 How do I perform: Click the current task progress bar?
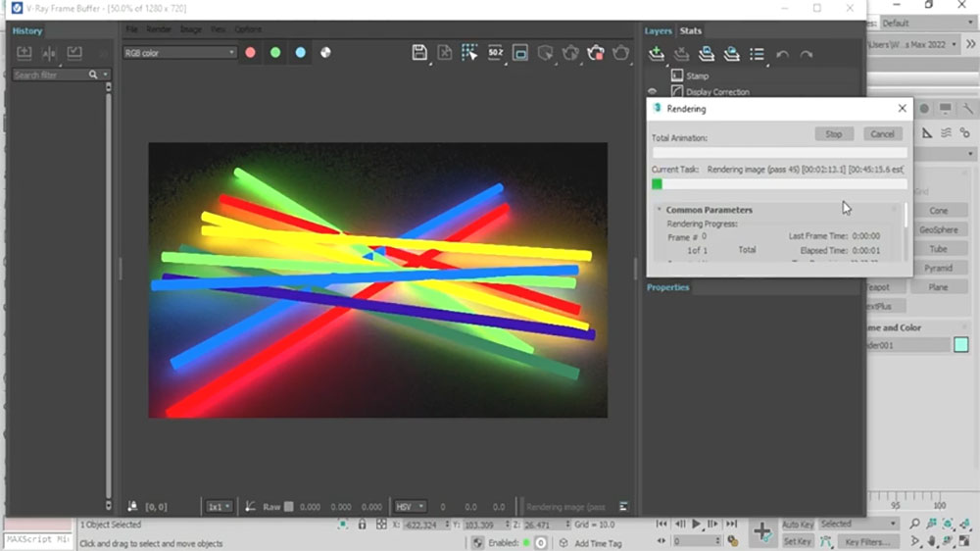[779, 184]
